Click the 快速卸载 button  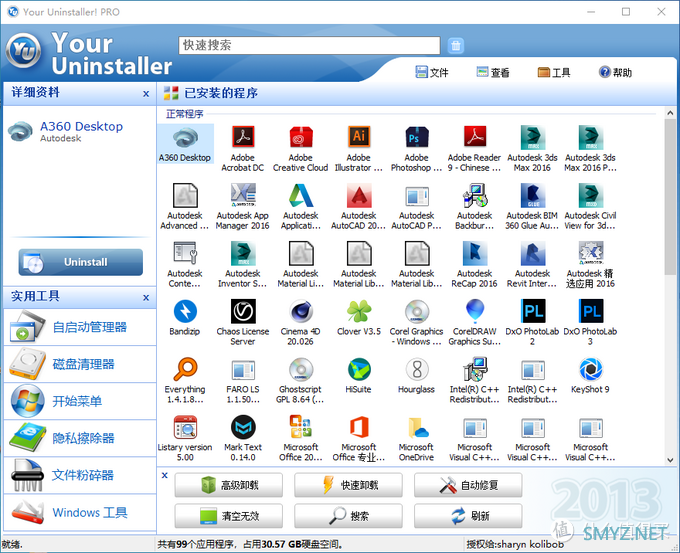click(x=348, y=485)
